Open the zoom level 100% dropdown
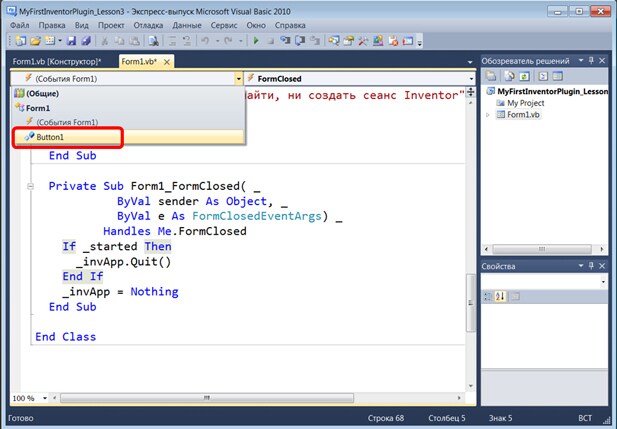Image resolution: width=617 pixels, height=429 pixels. click(43, 398)
